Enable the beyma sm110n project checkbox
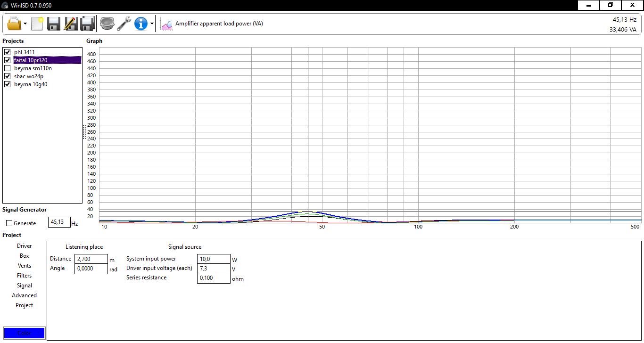 pyautogui.click(x=7, y=68)
